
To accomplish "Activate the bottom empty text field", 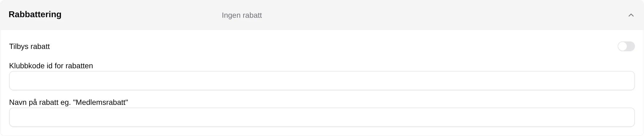I will pos(322,117).
